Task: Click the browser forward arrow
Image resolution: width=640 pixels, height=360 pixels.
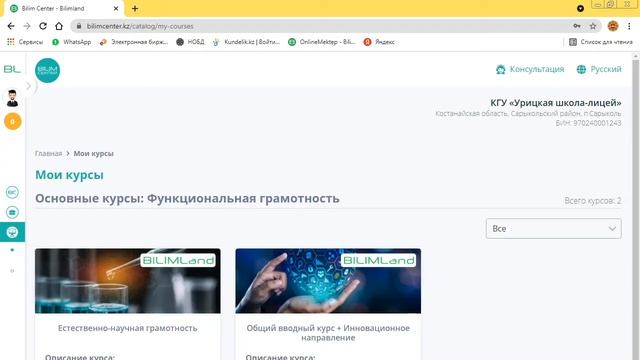Action: coord(27,26)
